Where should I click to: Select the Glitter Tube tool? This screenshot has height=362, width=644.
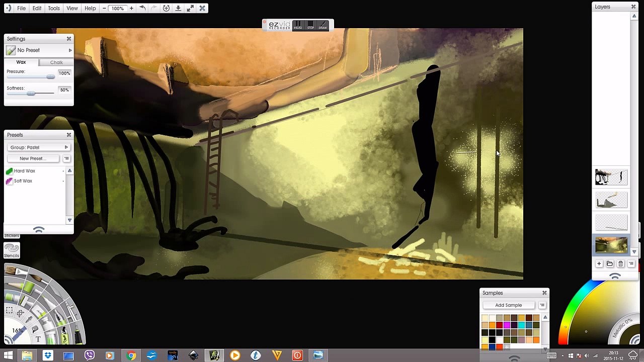point(50,338)
